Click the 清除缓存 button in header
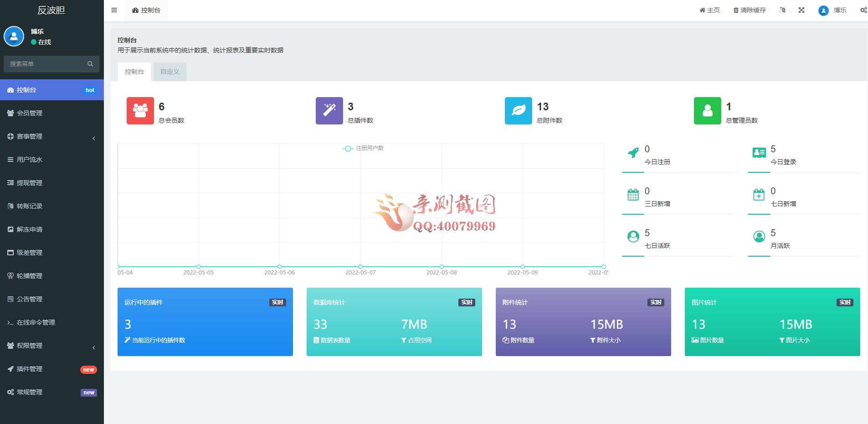Image resolution: width=868 pixels, height=424 pixels. pyautogui.click(x=750, y=10)
